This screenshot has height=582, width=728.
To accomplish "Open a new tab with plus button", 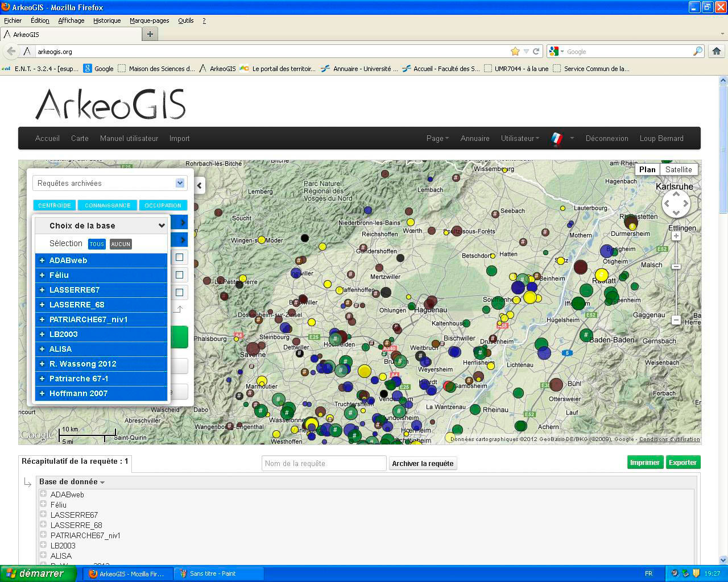I will [150, 34].
